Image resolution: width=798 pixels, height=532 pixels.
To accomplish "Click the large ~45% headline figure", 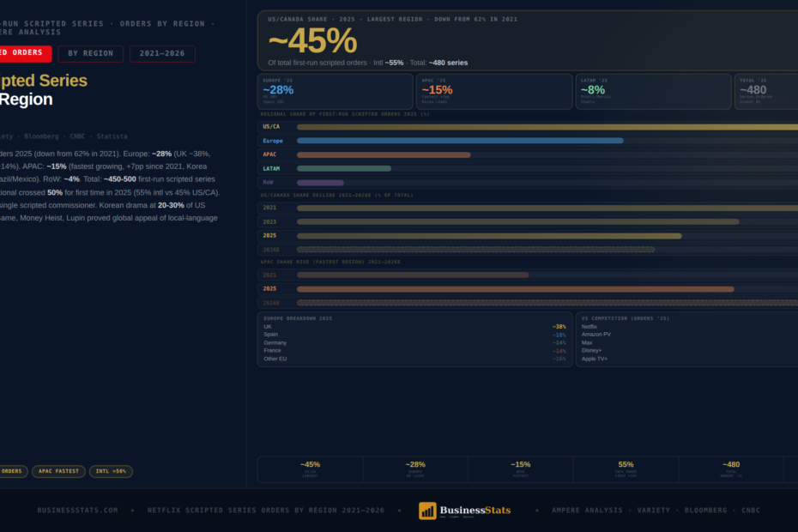I will click(312, 41).
